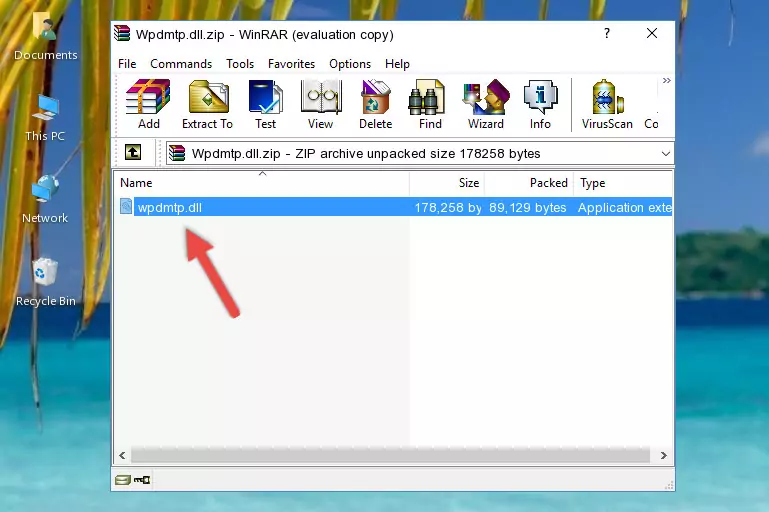Expand hidden toolbar buttons chevron

(x=666, y=80)
